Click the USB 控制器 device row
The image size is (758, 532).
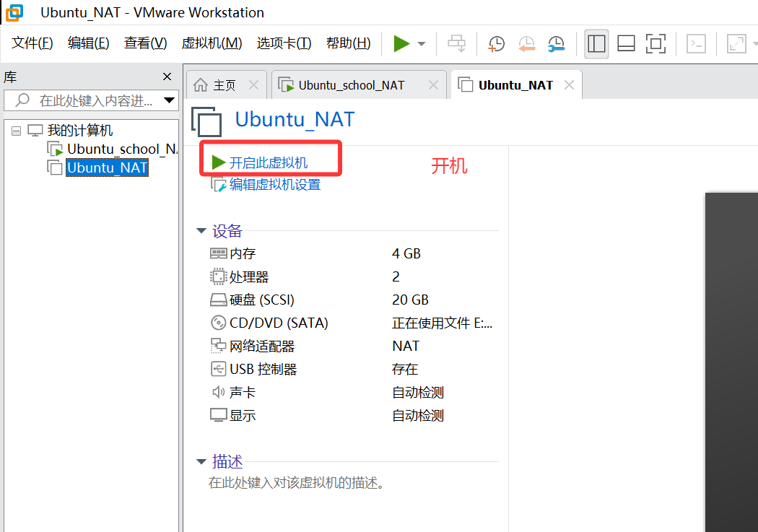[x=353, y=369]
